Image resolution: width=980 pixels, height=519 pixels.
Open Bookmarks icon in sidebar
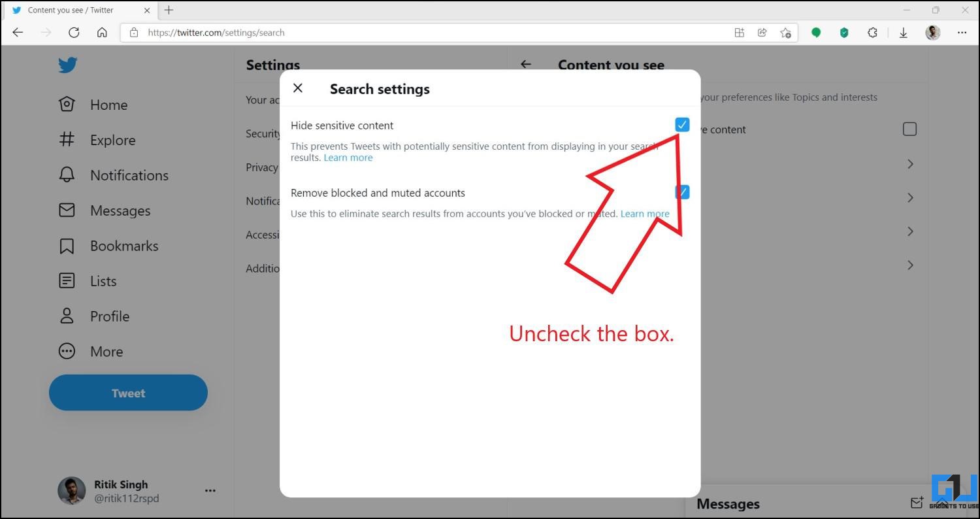tap(67, 246)
